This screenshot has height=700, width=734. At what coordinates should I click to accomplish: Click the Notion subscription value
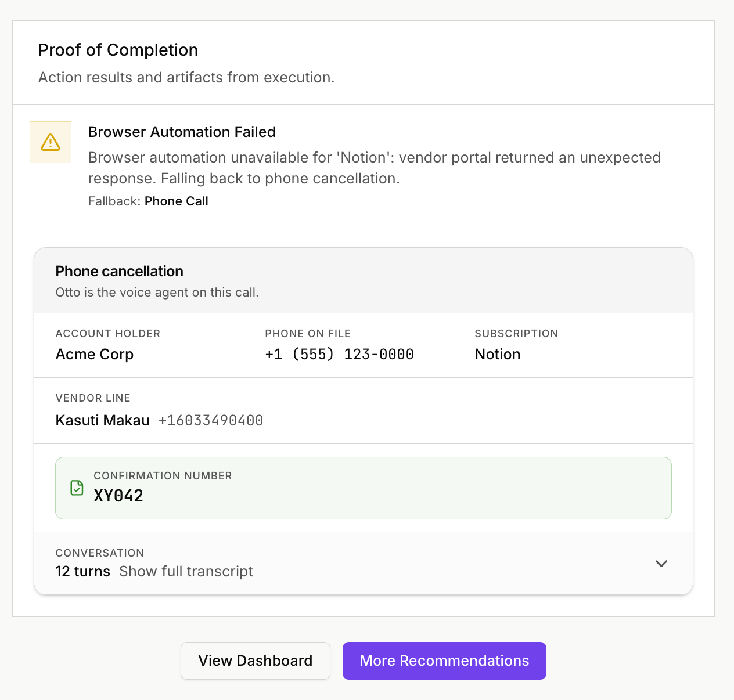pyautogui.click(x=497, y=354)
